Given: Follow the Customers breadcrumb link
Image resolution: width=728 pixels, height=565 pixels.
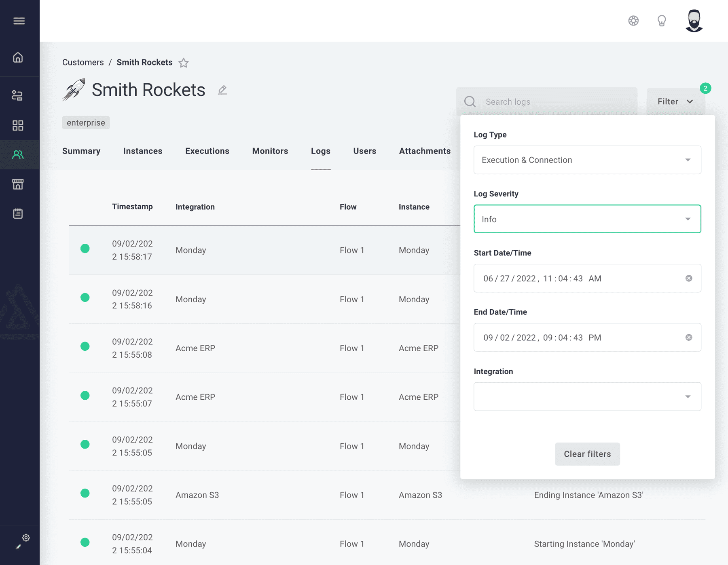Looking at the screenshot, I should (x=83, y=62).
